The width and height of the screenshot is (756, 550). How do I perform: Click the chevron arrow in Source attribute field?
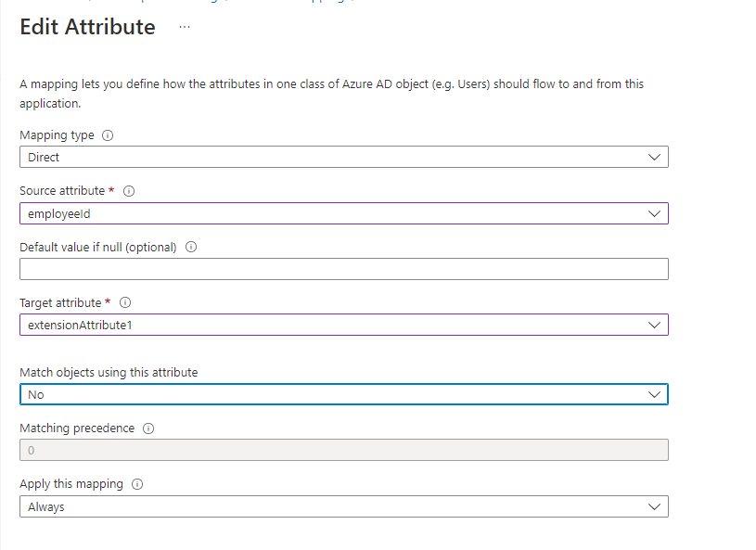pyautogui.click(x=655, y=213)
